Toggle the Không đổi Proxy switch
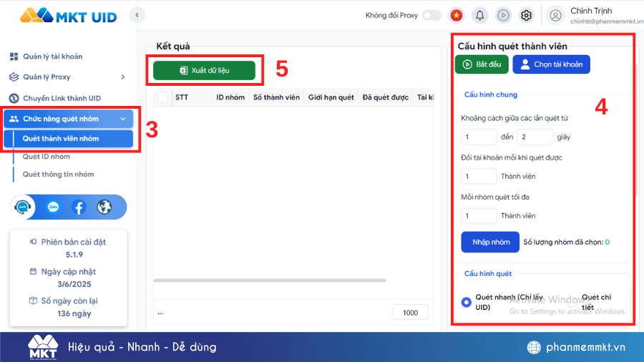The height and width of the screenshot is (362, 644). [x=431, y=15]
